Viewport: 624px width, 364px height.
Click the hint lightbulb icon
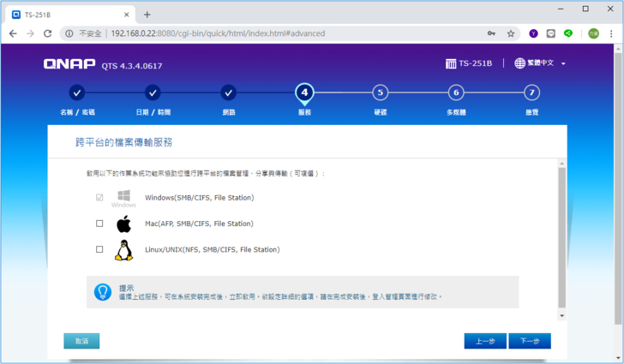pyautogui.click(x=103, y=292)
